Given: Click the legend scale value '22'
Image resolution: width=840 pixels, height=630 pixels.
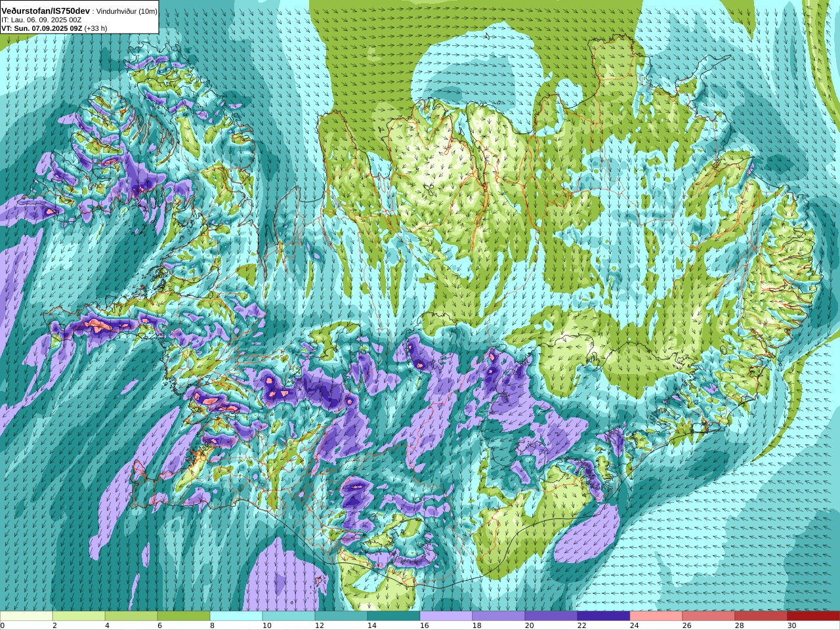Looking at the screenshot, I should point(582,625).
